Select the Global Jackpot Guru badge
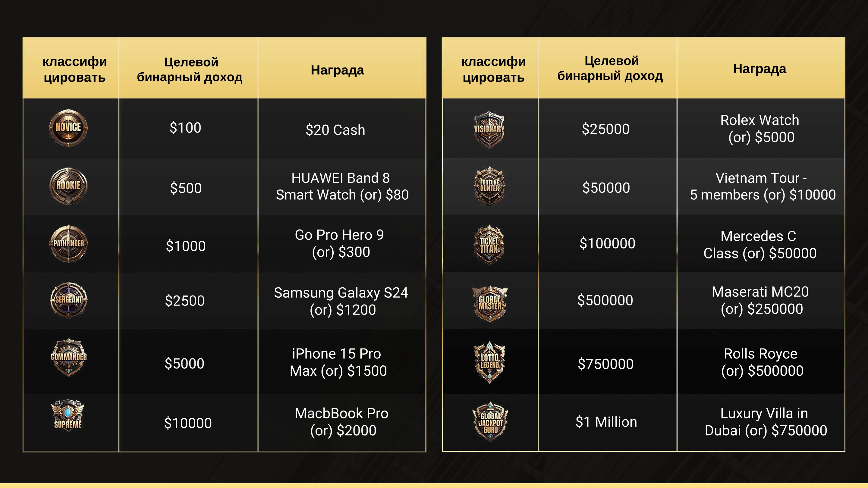This screenshot has height=488, width=868. [x=490, y=421]
